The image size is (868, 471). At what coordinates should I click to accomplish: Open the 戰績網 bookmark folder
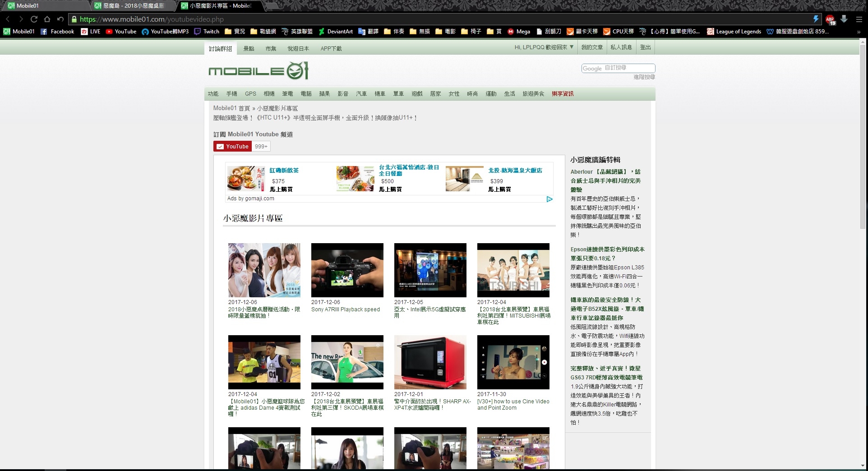pyautogui.click(x=263, y=32)
